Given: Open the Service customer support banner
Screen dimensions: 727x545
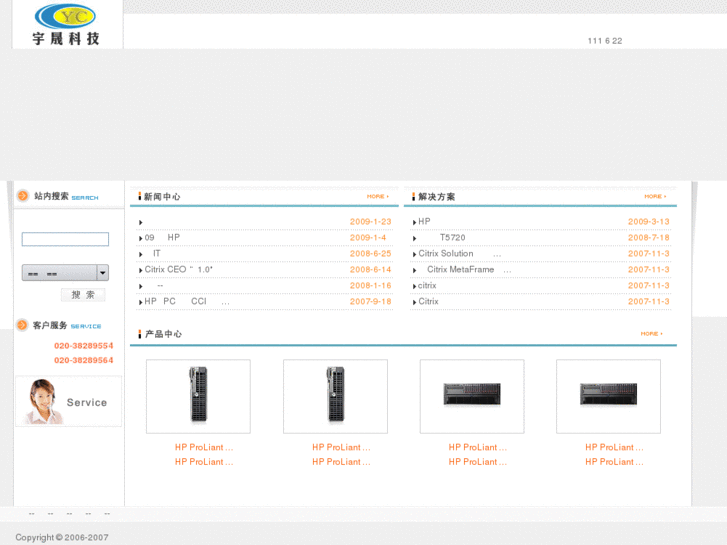Looking at the screenshot, I should (69, 401).
